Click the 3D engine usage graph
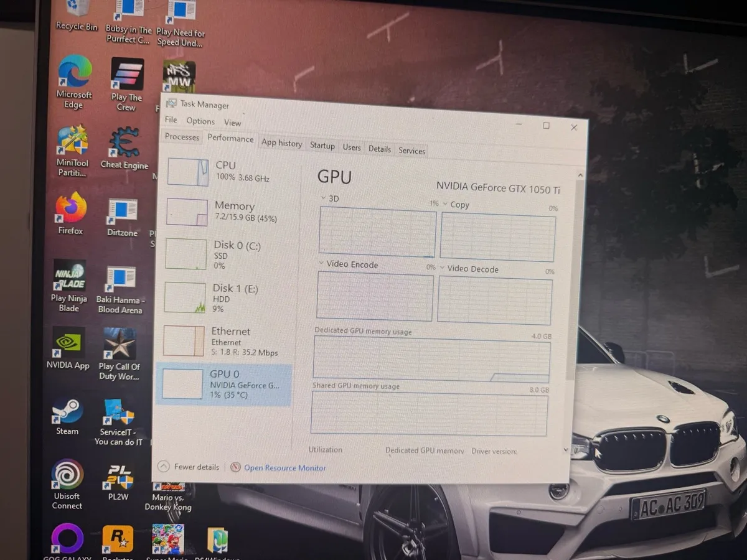This screenshot has width=747, height=560. tap(377, 231)
